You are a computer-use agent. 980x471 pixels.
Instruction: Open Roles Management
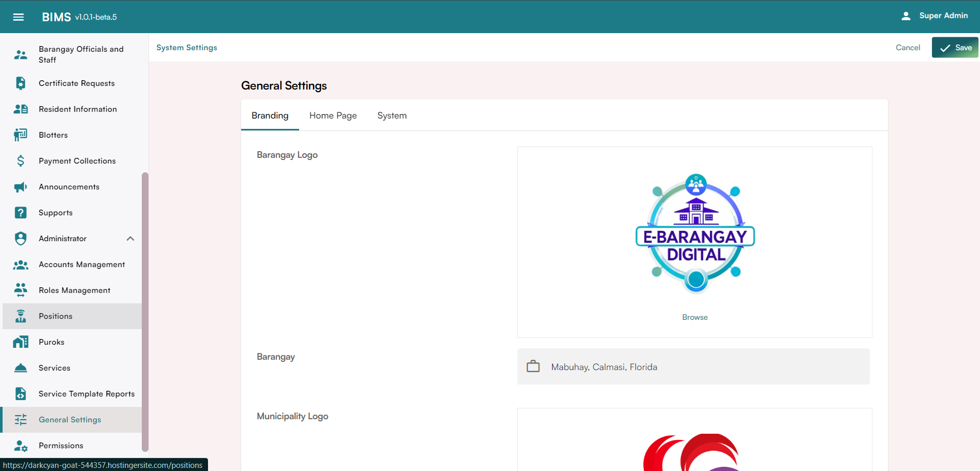[72, 290]
